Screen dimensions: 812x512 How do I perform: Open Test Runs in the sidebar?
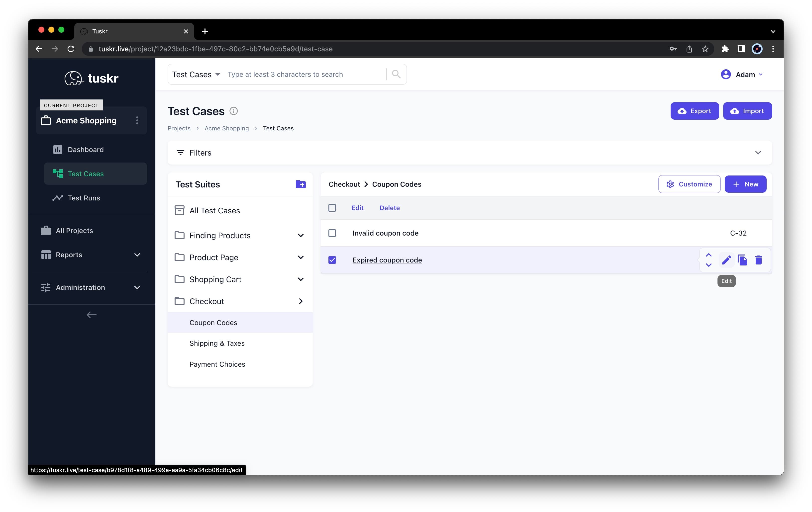pyautogui.click(x=84, y=198)
